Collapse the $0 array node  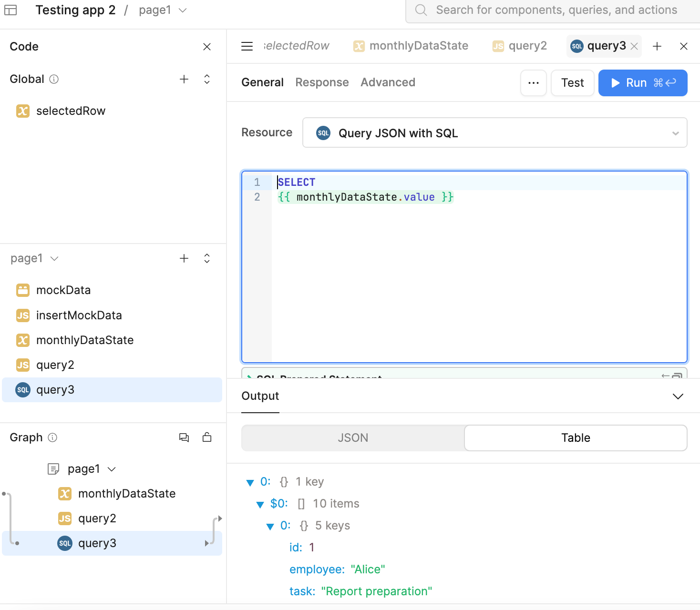coord(260,504)
